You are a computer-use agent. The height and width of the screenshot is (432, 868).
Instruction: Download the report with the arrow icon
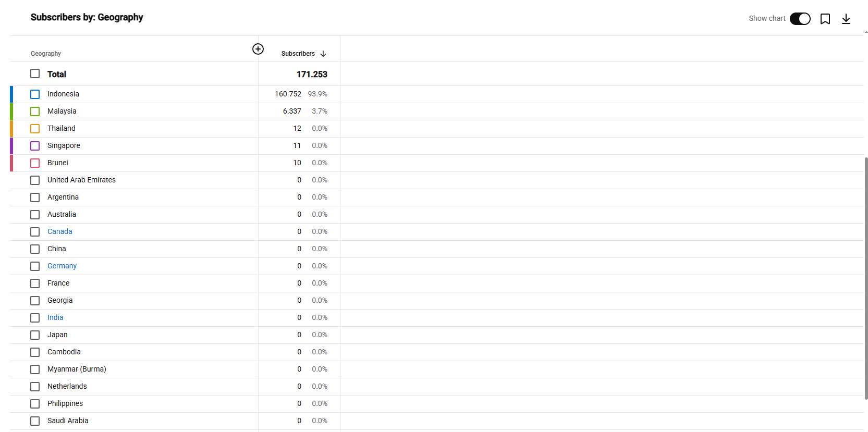(846, 19)
